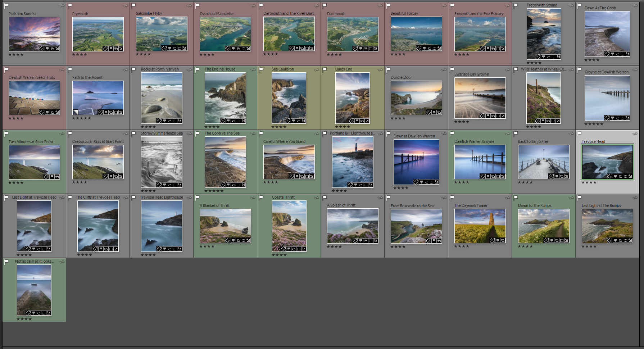The height and width of the screenshot is (349, 644).
Task: Open keyword badge on Padstow Sunrise thumbnail
Action: (42, 48)
